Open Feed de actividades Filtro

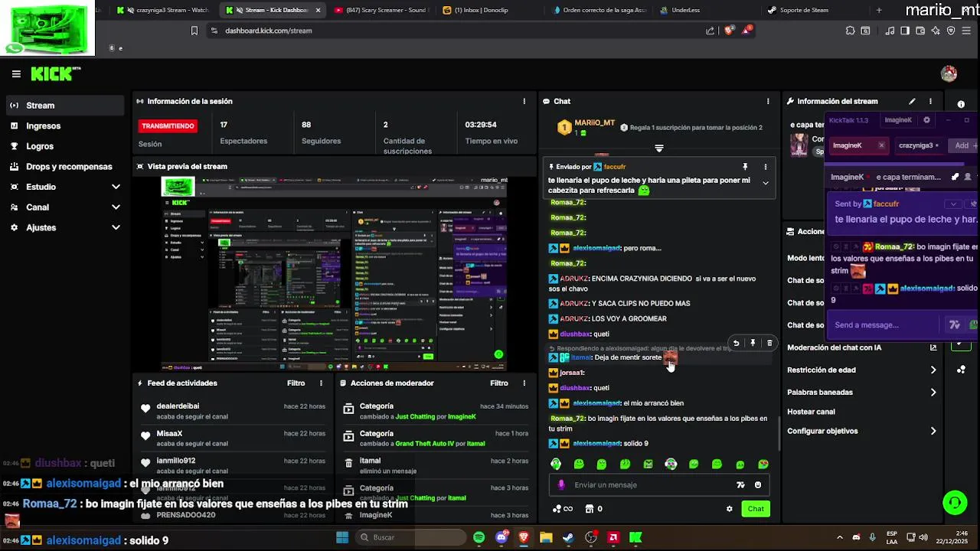[296, 383]
